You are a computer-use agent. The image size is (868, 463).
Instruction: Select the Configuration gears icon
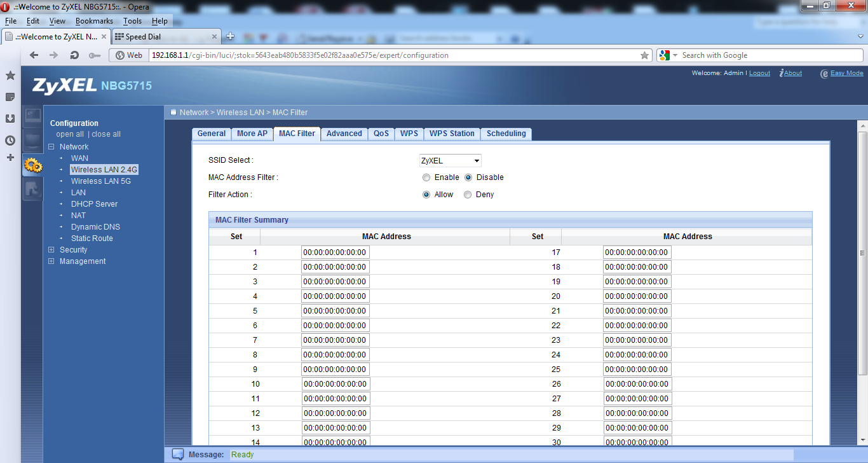33,166
